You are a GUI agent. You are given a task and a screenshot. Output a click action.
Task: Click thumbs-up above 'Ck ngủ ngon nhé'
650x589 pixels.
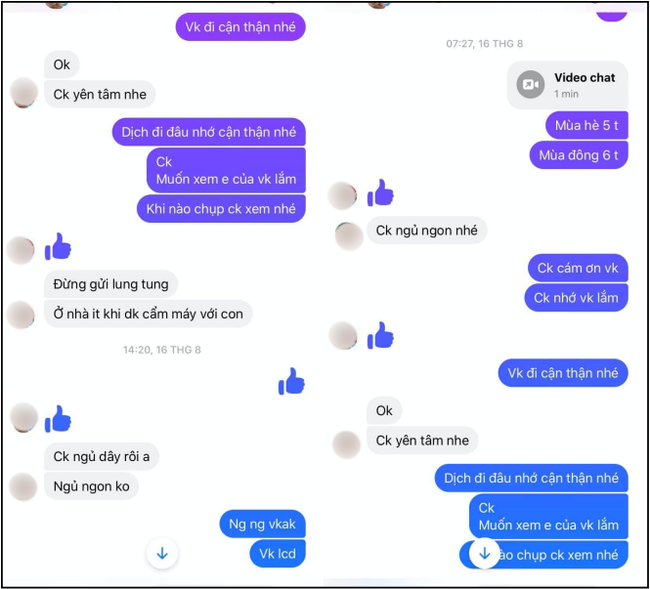click(381, 193)
